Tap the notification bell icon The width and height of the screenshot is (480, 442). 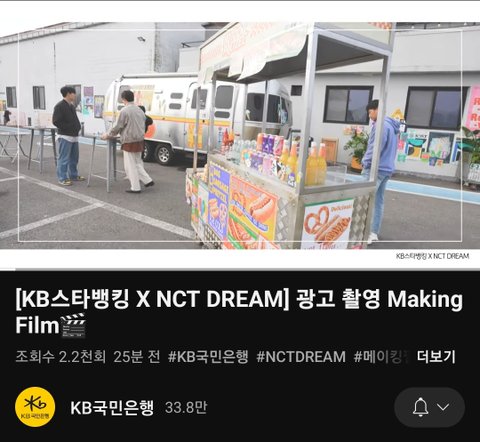(420, 407)
